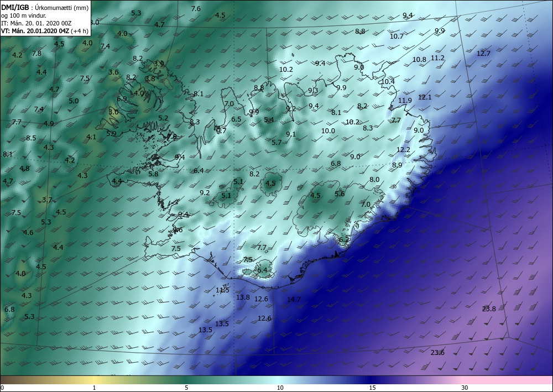This screenshot has width=553, height=392.
Task: Click the map value '14.7'
Action: (294, 299)
